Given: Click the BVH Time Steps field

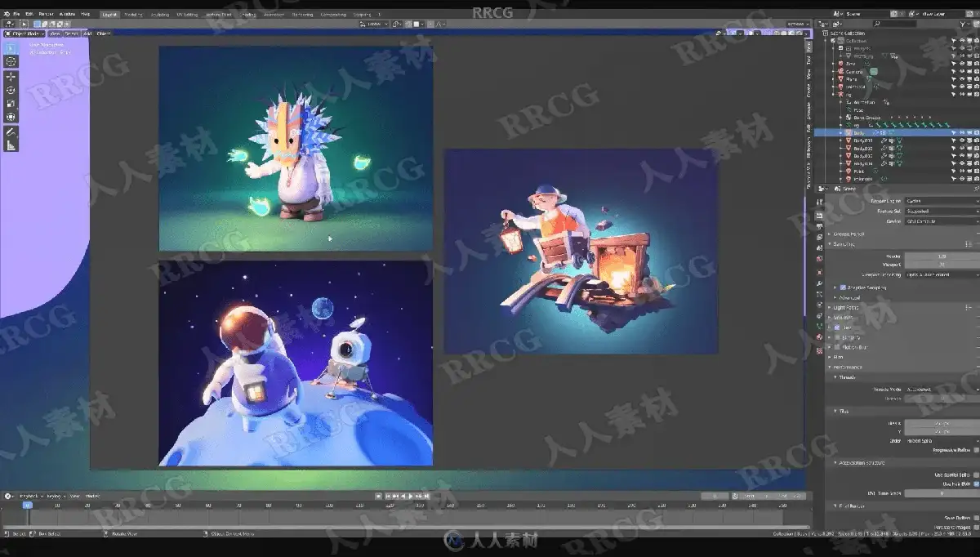Looking at the screenshot, I should pos(942,493).
